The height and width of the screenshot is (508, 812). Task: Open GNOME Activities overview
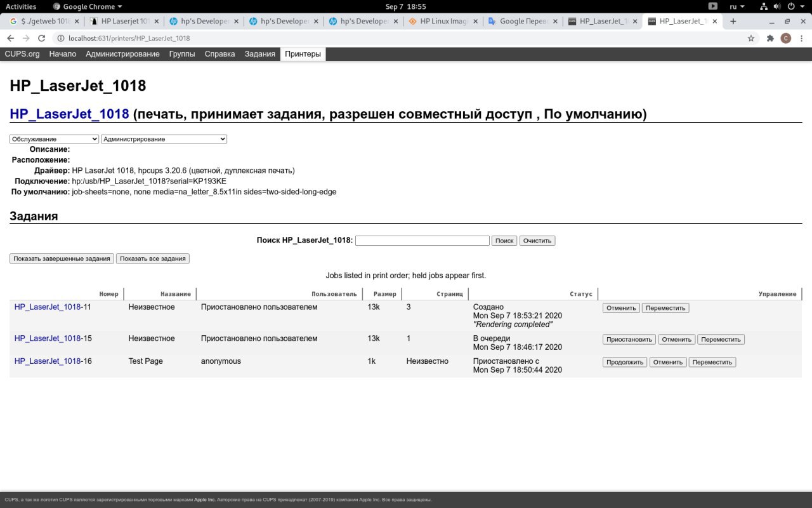(21, 6)
